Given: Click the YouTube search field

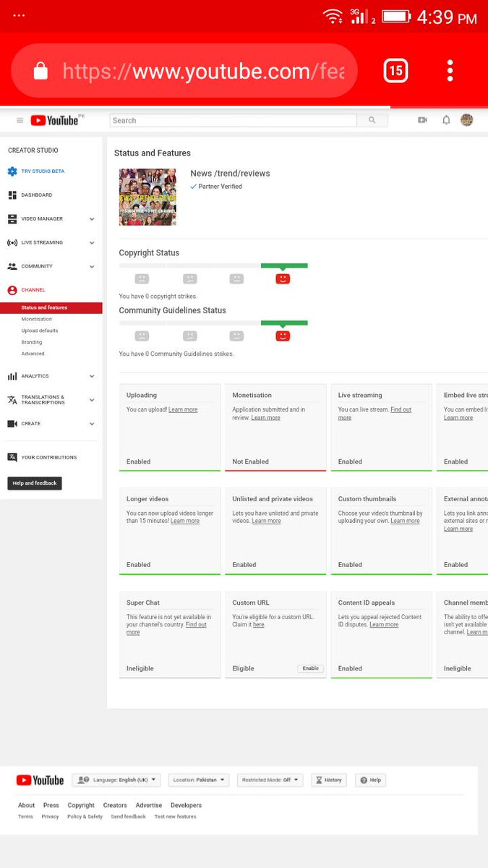Looking at the screenshot, I should 233,121.
